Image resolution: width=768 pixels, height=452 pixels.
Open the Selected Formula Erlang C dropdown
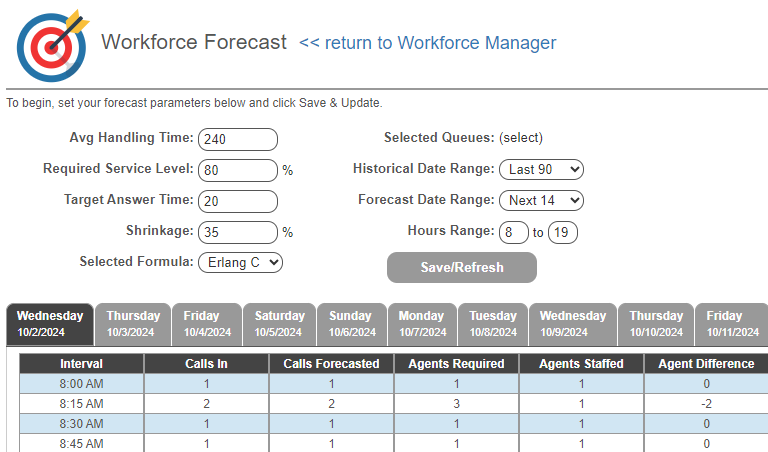point(240,262)
